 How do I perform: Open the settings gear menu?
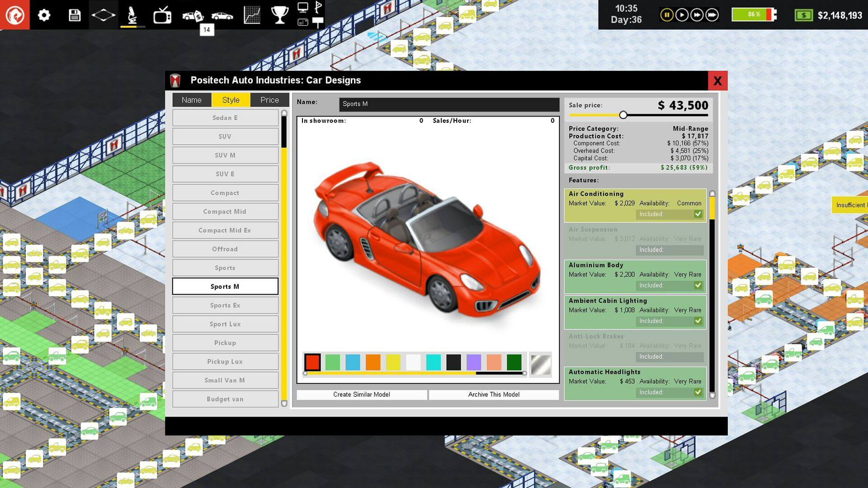44,15
